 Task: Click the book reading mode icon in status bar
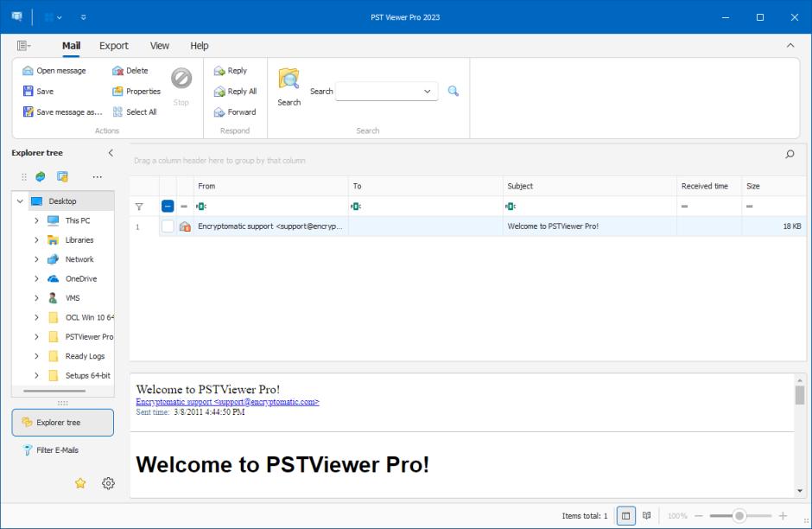click(647, 515)
